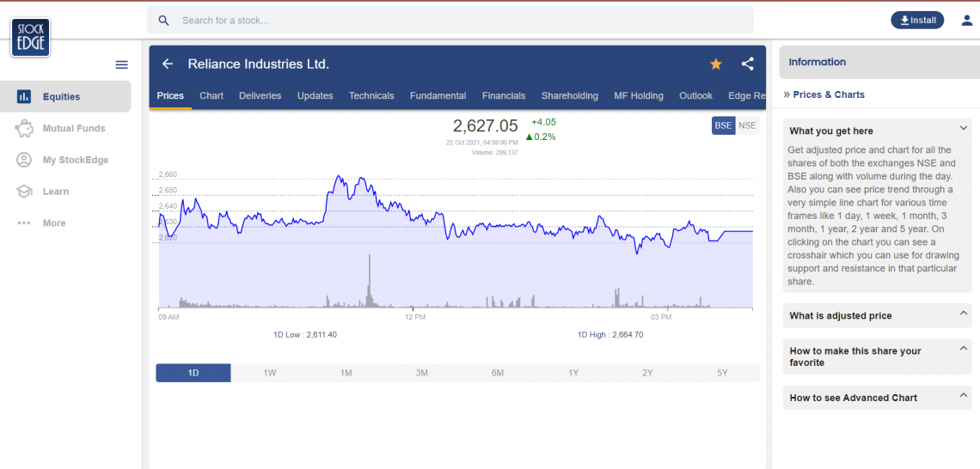980x469 pixels.
Task: Open the Technicals tab
Action: tap(371, 95)
